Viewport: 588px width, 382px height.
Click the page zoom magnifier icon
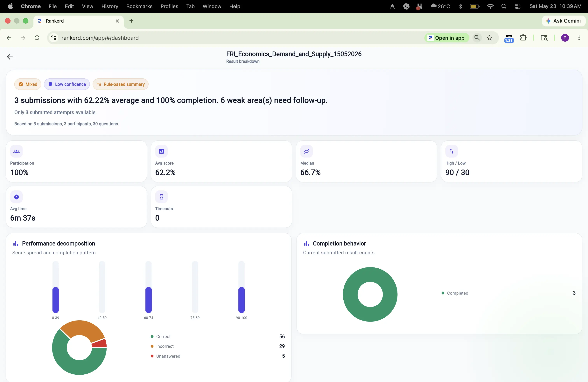477,38
